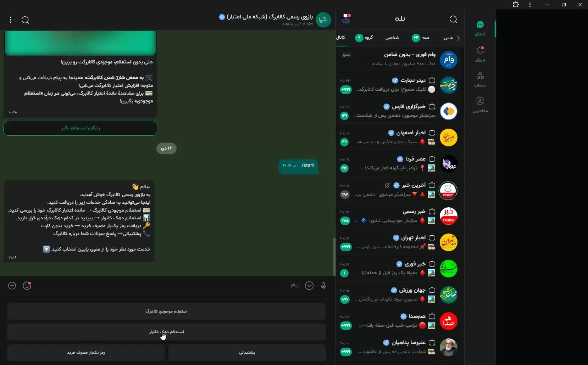Click the استعلام دهک خانوار button
Screen dimensions: 588x365
coord(166,332)
